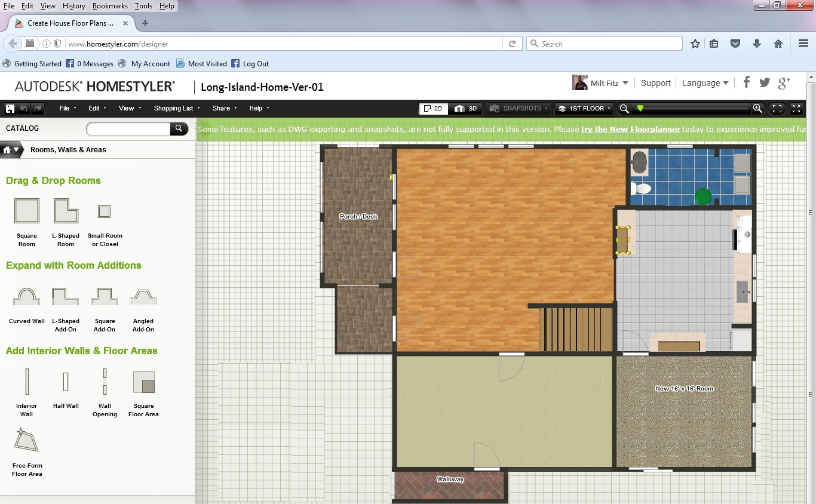Viewport: 816px width, 504px height.
Task: Open the Share dropdown menu
Action: coord(225,109)
